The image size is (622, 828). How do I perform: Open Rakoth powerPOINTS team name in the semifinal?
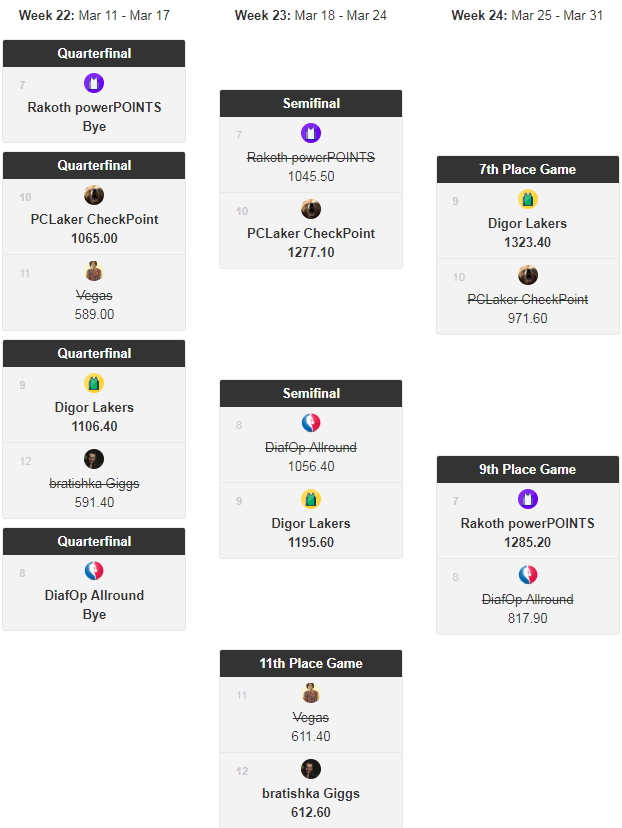pyautogui.click(x=311, y=157)
